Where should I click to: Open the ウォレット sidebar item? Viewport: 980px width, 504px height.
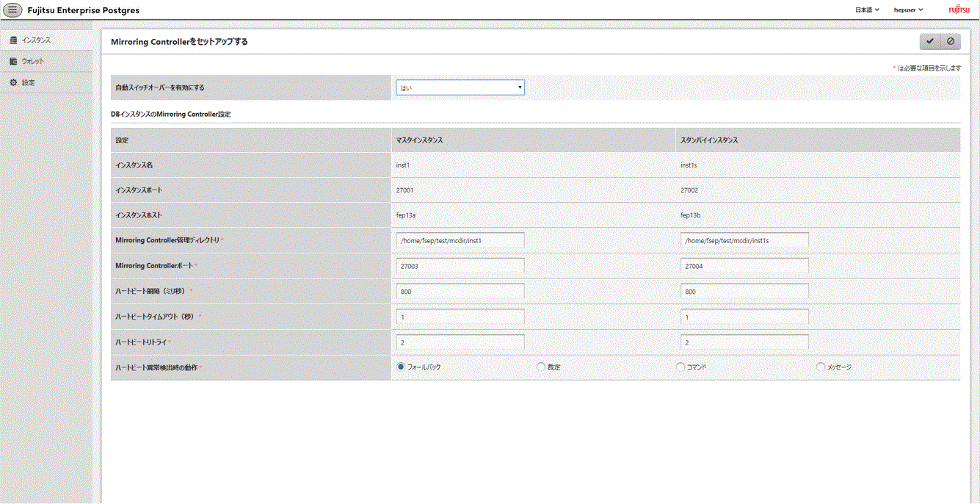click(x=46, y=61)
